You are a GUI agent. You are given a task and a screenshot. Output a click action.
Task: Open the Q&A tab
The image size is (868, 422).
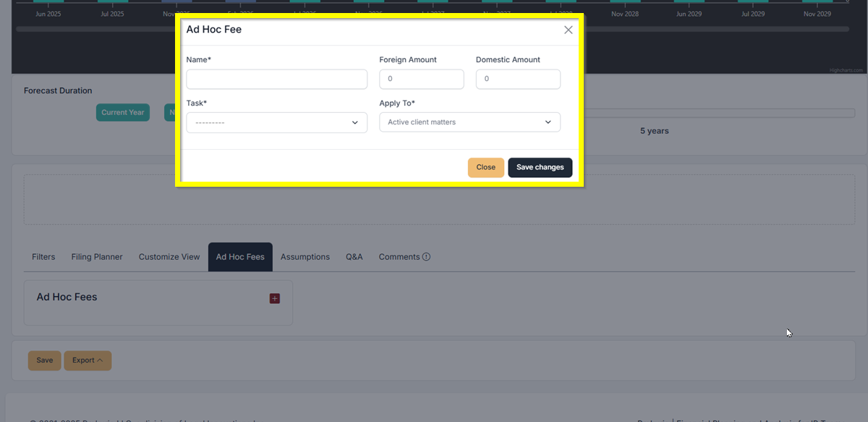354,257
